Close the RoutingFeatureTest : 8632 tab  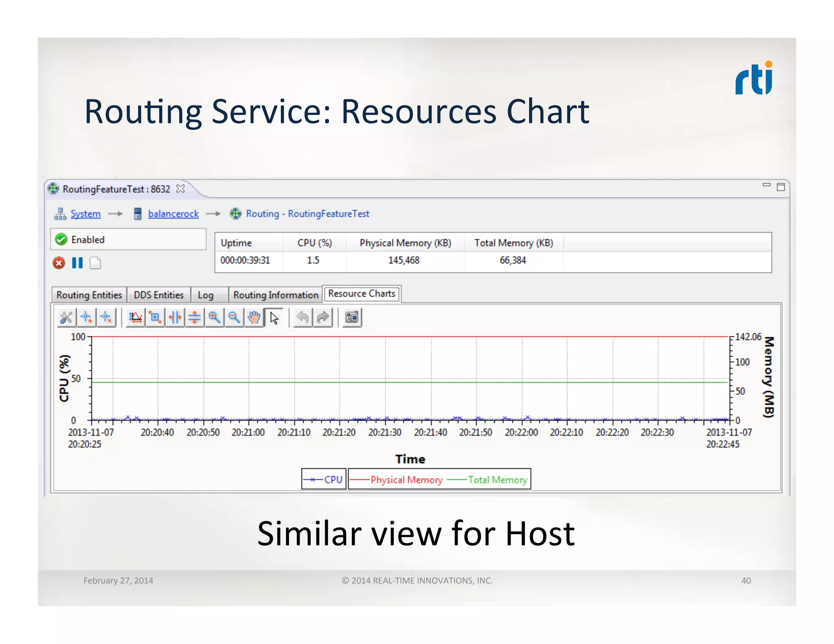coord(180,189)
